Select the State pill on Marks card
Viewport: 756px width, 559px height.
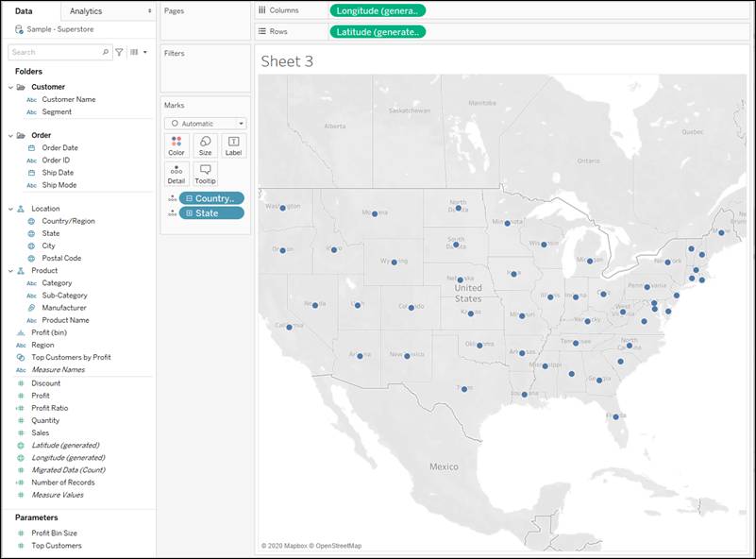point(211,212)
